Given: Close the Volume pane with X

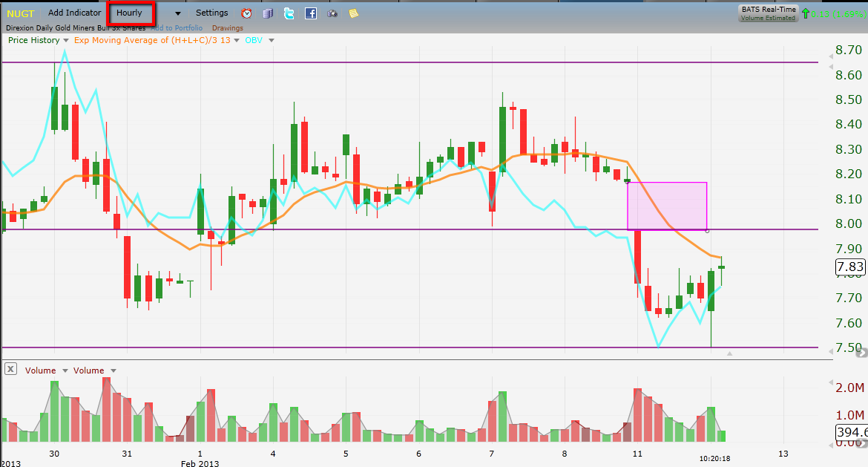Looking at the screenshot, I should [10, 369].
